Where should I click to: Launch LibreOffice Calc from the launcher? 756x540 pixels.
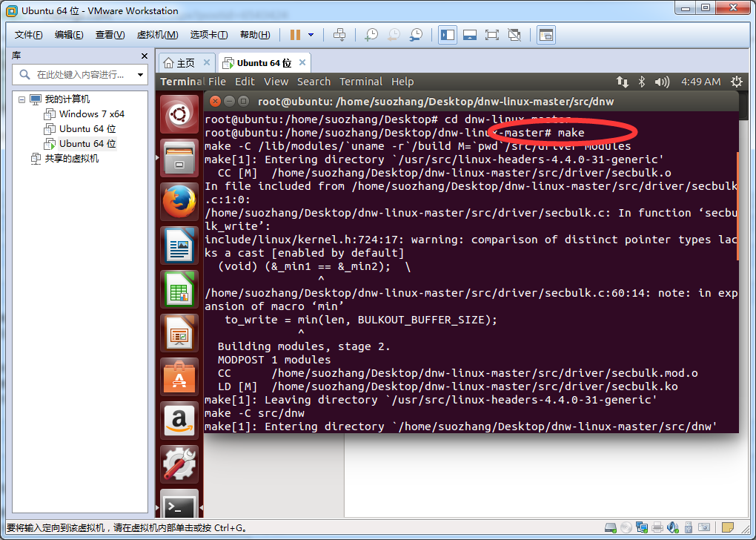point(179,289)
